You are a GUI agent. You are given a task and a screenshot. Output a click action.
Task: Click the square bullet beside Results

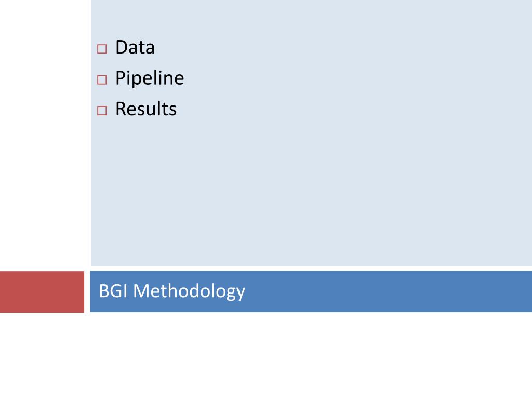pyautogui.click(x=102, y=111)
